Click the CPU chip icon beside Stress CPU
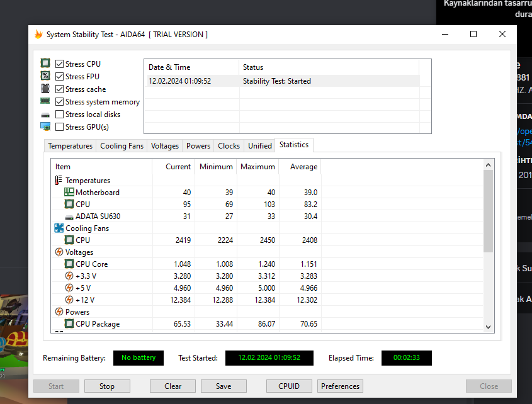This screenshot has height=404, width=532. [x=45, y=63]
